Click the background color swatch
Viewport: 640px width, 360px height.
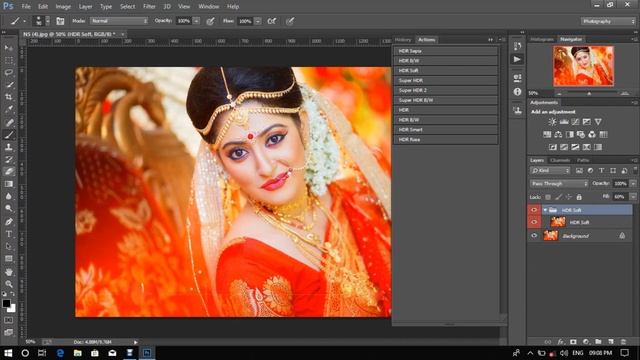pos(13,309)
